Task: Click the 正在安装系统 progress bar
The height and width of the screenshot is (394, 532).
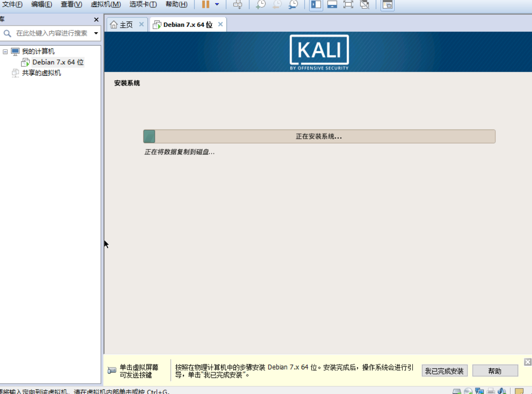Action: [x=319, y=136]
